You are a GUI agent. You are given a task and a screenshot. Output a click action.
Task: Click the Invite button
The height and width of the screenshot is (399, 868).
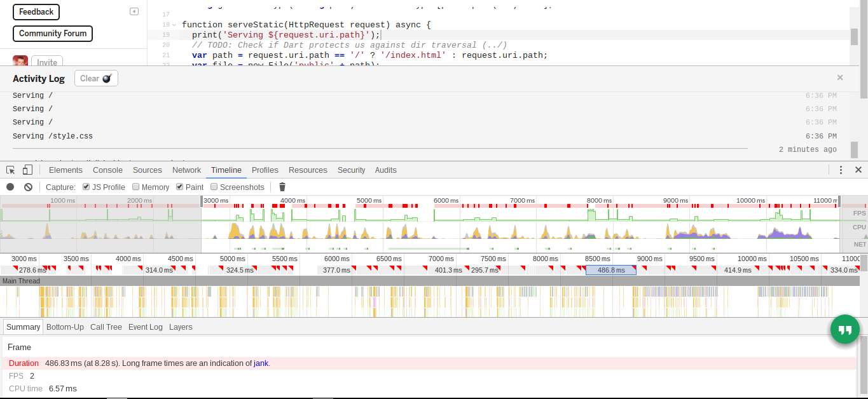[x=47, y=62]
